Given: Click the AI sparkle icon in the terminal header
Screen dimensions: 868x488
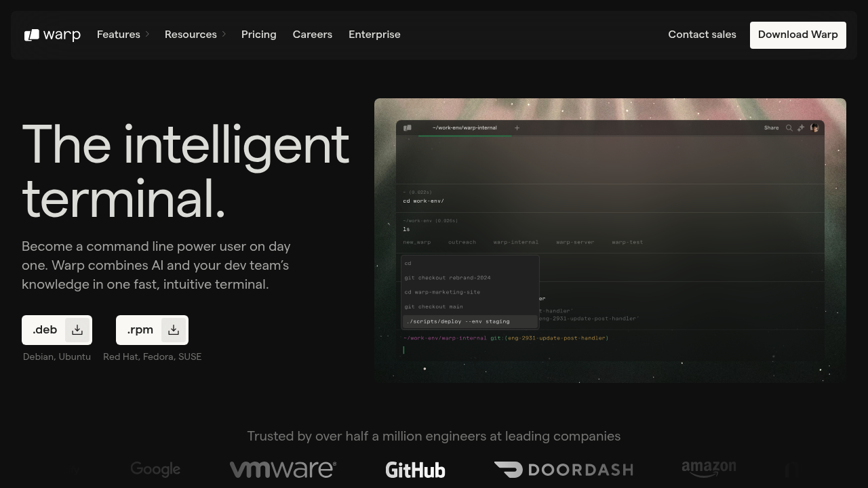Looking at the screenshot, I should tap(801, 128).
